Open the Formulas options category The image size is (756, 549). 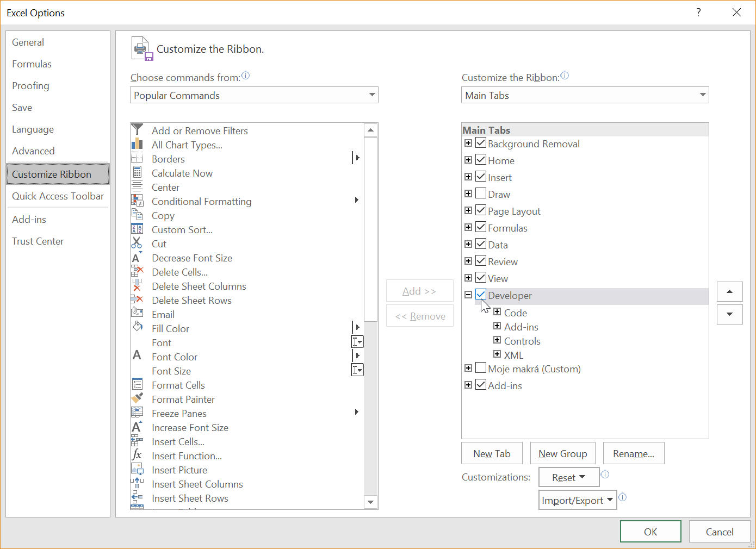click(x=58, y=64)
